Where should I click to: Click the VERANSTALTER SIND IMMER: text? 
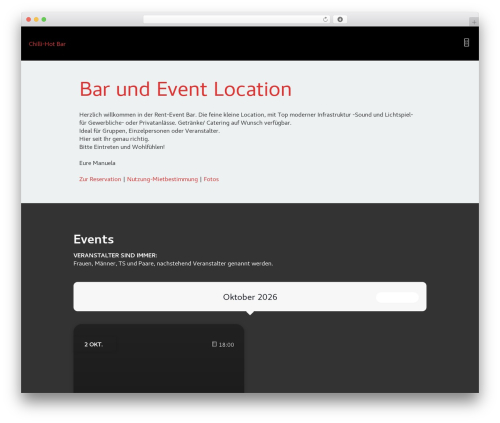pyautogui.click(x=115, y=255)
